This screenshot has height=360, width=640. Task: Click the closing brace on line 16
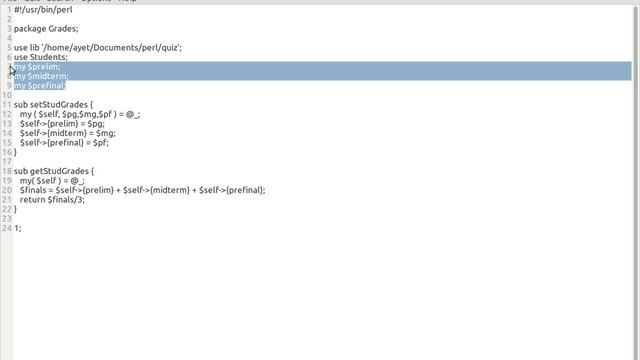tap(16, 152)
